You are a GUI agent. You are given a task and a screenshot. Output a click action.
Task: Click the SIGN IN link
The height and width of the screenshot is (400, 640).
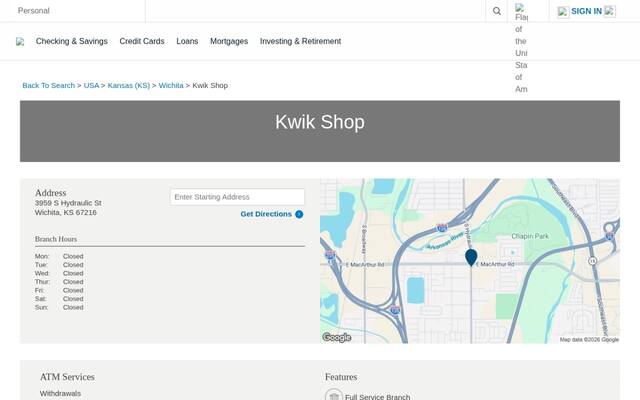[x=586, y=11]
